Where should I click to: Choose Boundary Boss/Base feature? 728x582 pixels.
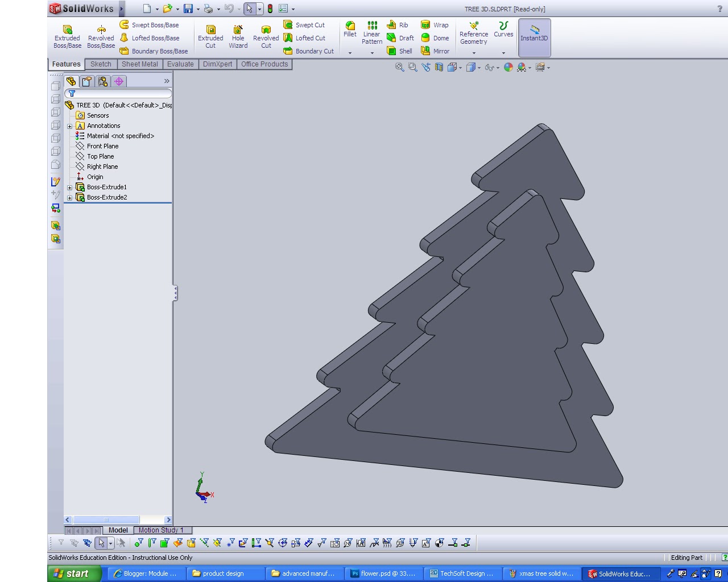point(154,51)
